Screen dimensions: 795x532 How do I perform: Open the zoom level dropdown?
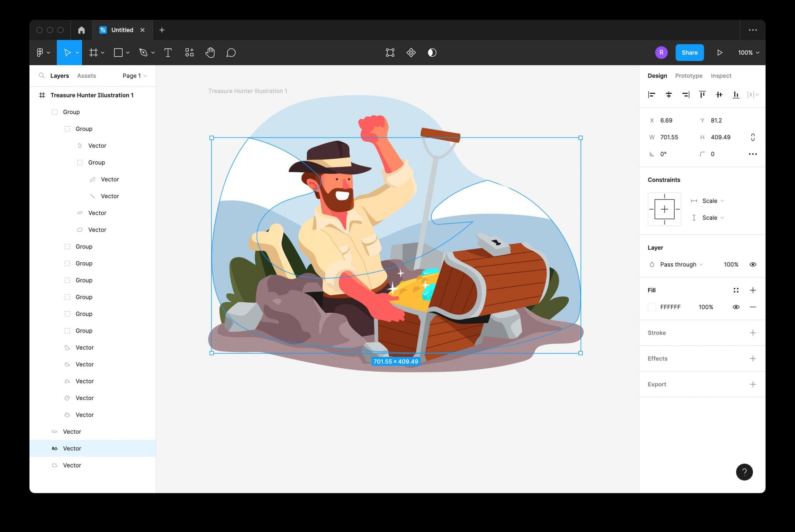pyautogui.click(x=748, y=52)
